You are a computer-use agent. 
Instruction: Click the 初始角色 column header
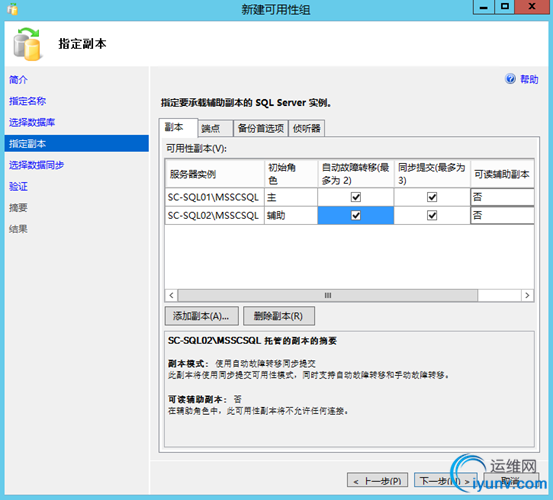tap(291, 173)
